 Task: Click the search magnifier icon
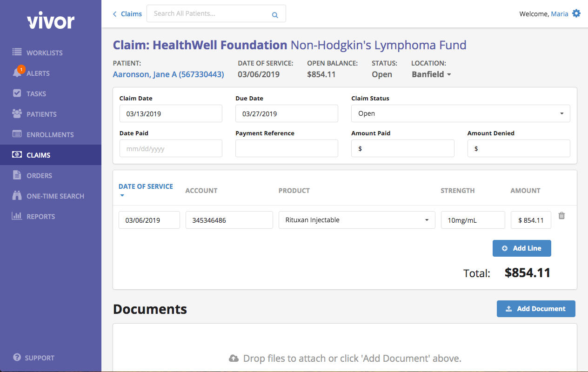[275, 15]
